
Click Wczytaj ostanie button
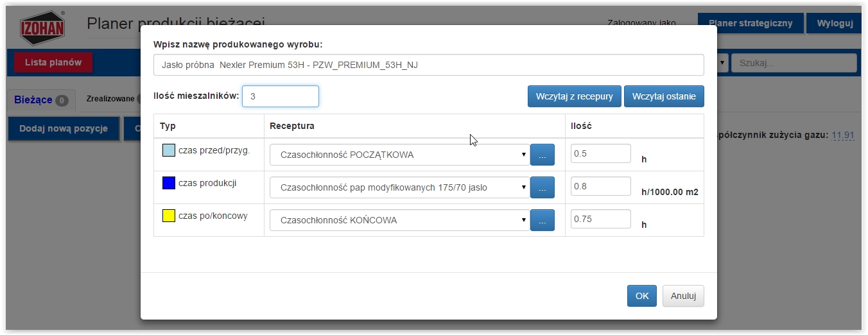click(x=664, y=96)
